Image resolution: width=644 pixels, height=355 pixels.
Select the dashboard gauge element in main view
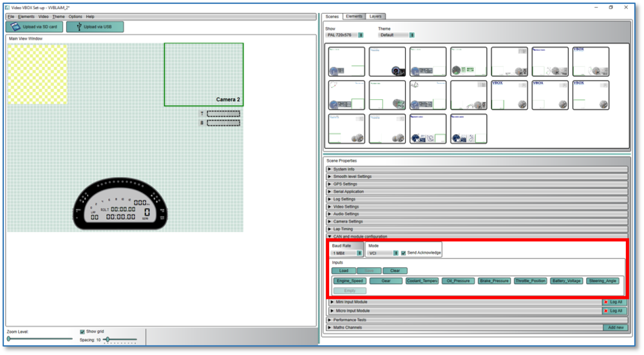[x=120, y=204]
